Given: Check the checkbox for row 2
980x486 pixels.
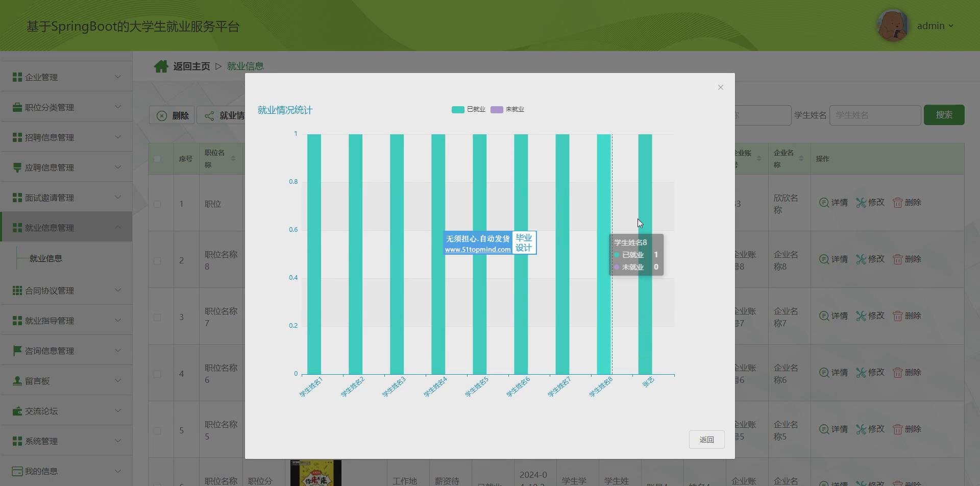Looking at the screenshot, I should click(x=157, y=260).
